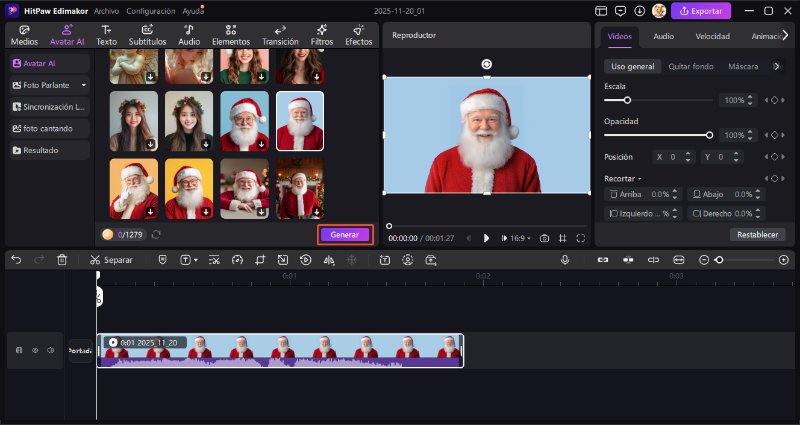The image size is (800, 425).
Task: Click the refresh credits icon
Action: tap(156, 235)
